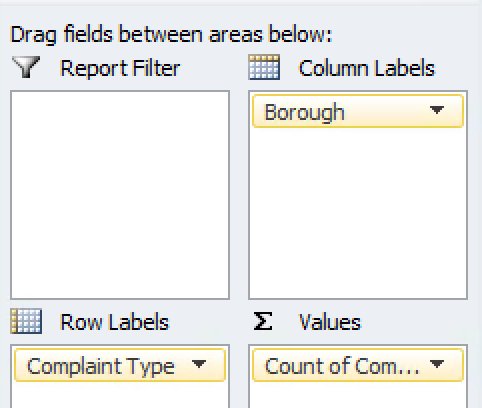Click the Row Labels heading text
This screenshot has height=408, width=482.
(115, 322)
